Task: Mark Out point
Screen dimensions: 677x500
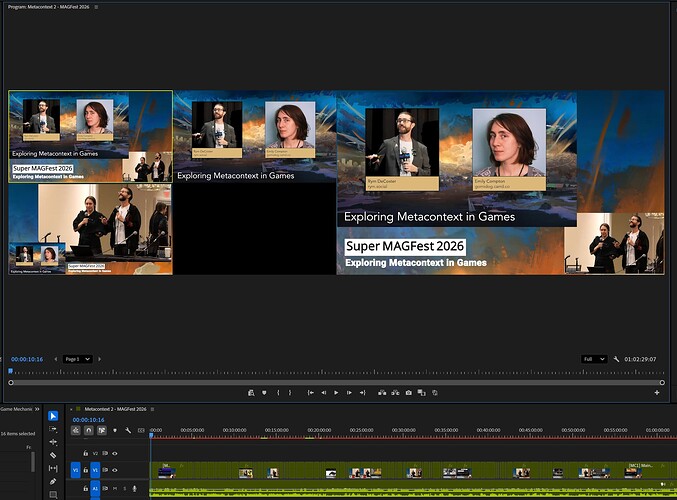Action: [x=290, y=393]
